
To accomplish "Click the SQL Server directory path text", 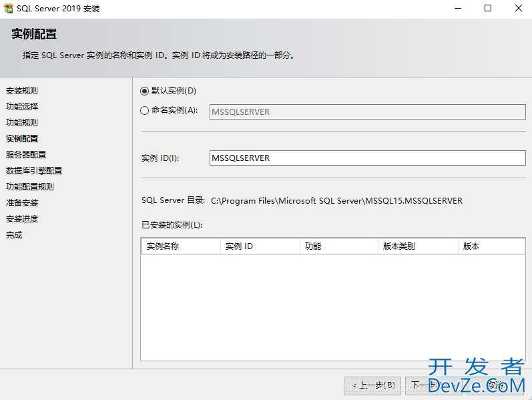I will (x=336, y=201).
